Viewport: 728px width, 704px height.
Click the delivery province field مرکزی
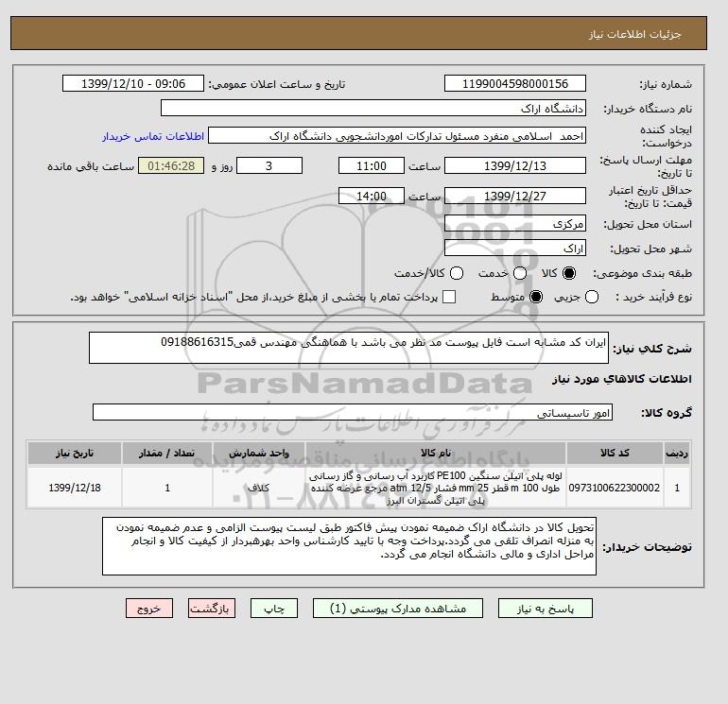point(515,224)
